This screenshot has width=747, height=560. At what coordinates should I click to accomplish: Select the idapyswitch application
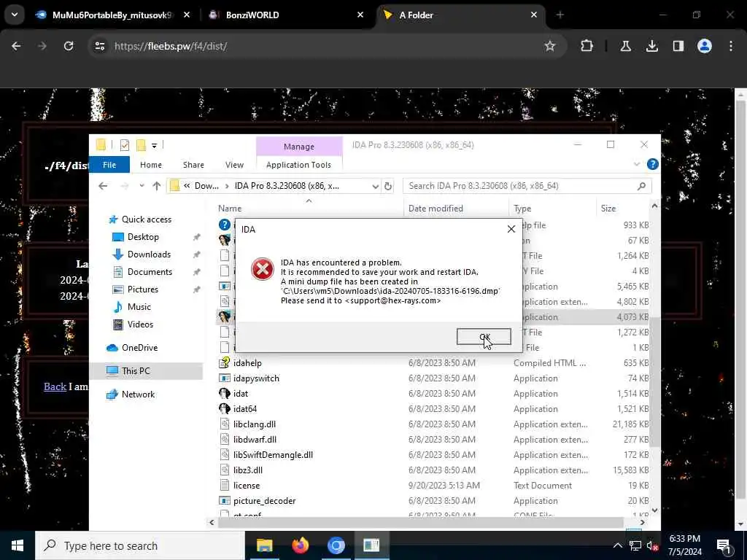[x=256, y=378]
